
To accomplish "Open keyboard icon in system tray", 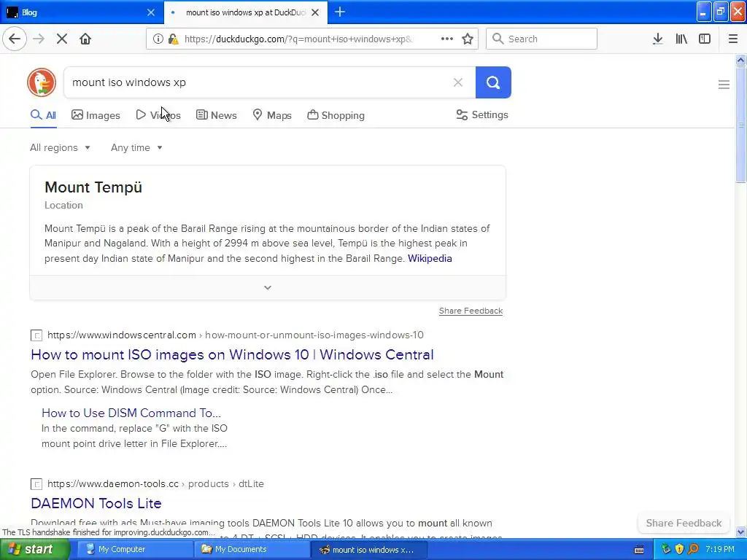I will (x=639, y=550).
